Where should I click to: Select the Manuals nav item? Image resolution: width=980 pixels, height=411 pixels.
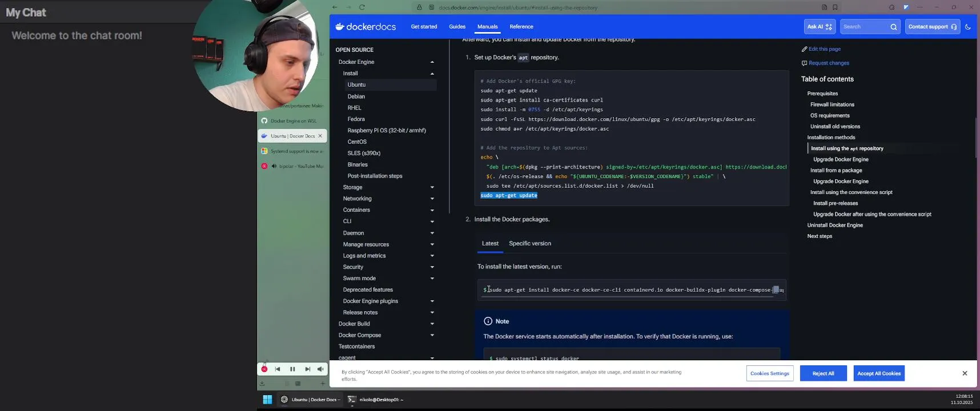click(x=488, y=27)
